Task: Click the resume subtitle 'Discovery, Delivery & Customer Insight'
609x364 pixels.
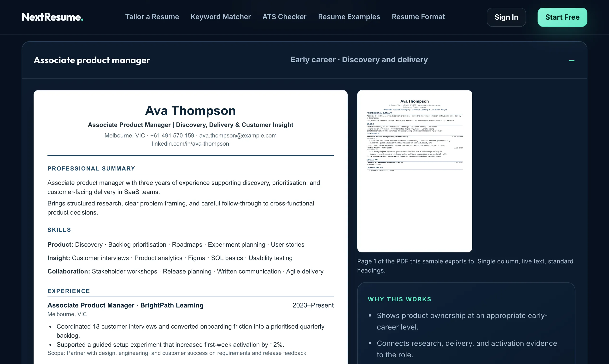Action: click(234, 125)
